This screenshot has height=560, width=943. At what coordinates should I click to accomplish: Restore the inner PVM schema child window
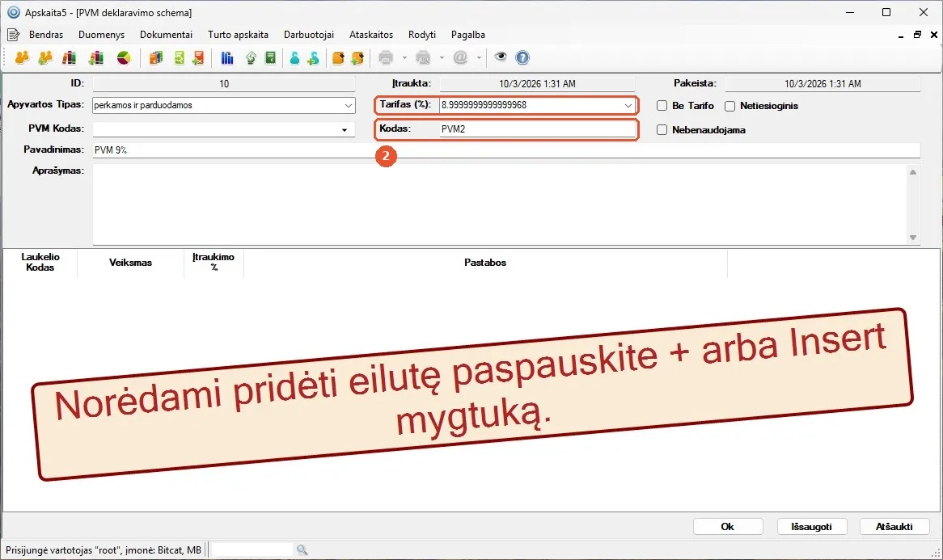tap(917, 35)
